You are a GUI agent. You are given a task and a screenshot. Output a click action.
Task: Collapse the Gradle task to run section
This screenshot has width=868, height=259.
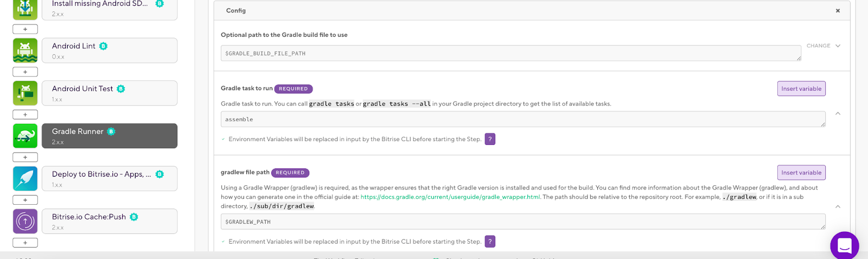[838, 113]
